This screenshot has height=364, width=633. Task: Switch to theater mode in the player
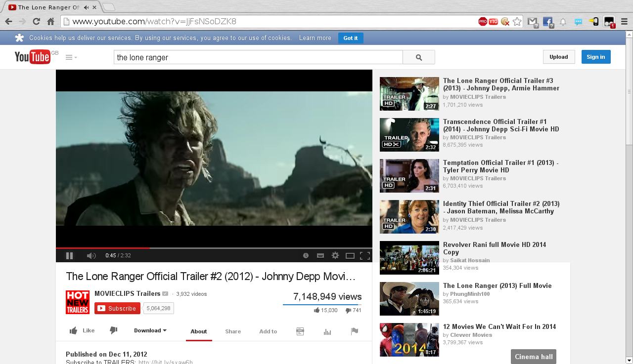[350, 255]
